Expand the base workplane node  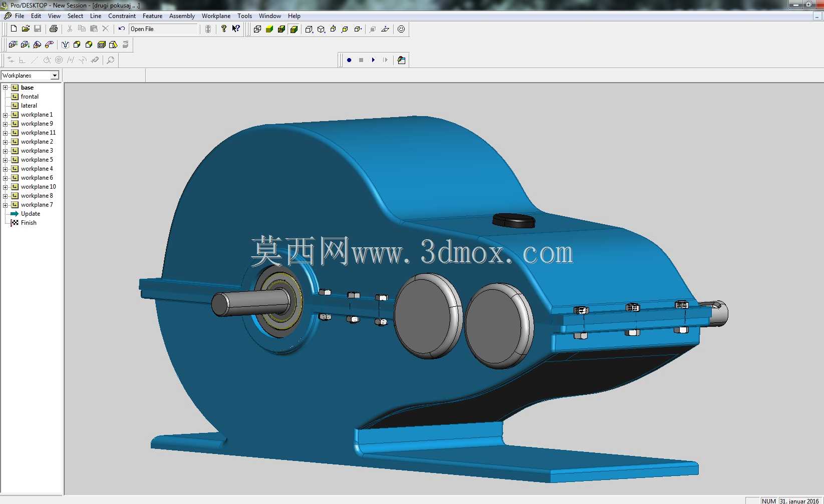pyautogui.click(x=6, y=88)
